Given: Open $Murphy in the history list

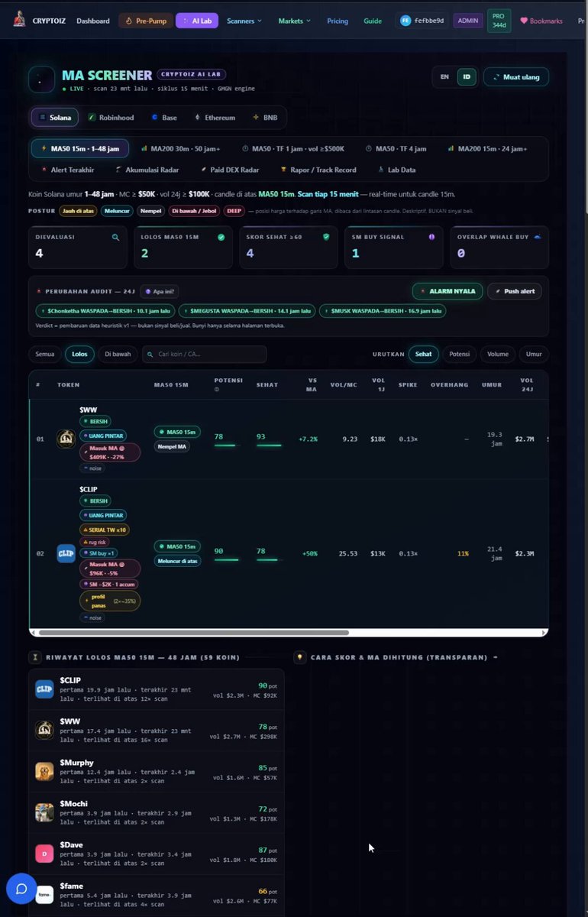Looking at the screenshot, I should pyautogui.click(x=157, y=771).
